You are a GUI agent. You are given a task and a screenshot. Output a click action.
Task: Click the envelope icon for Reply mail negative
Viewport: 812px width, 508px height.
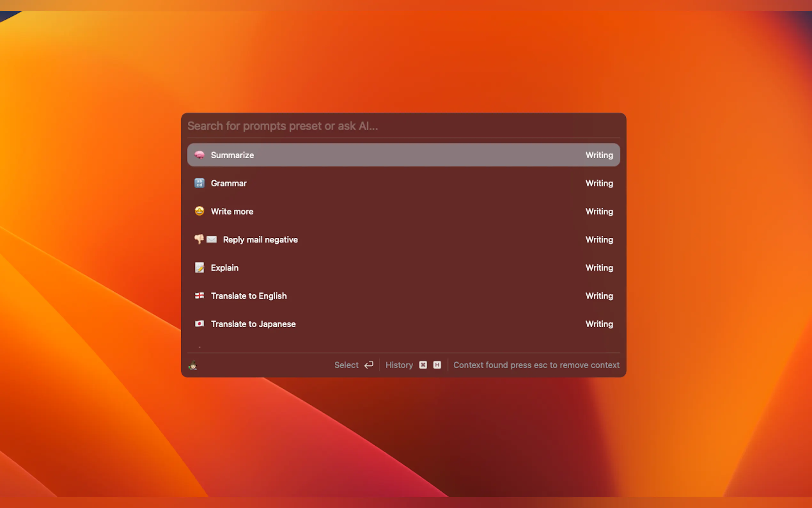[212, 239]
